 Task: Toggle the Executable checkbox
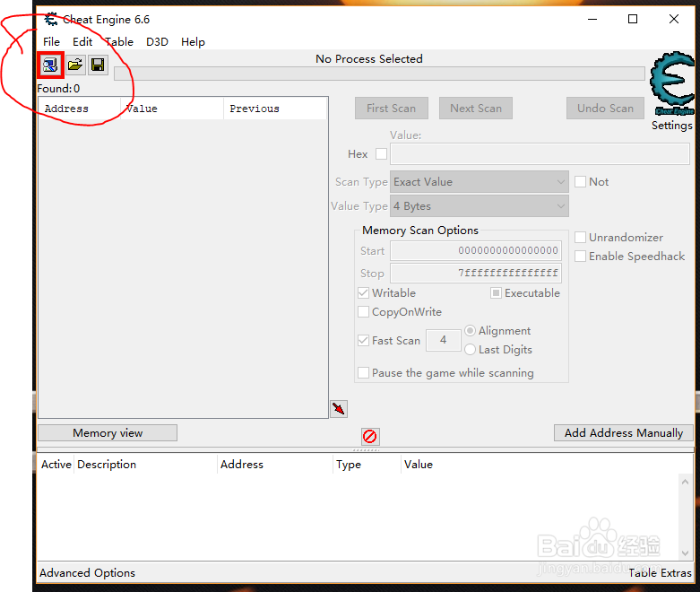(496, 293)
